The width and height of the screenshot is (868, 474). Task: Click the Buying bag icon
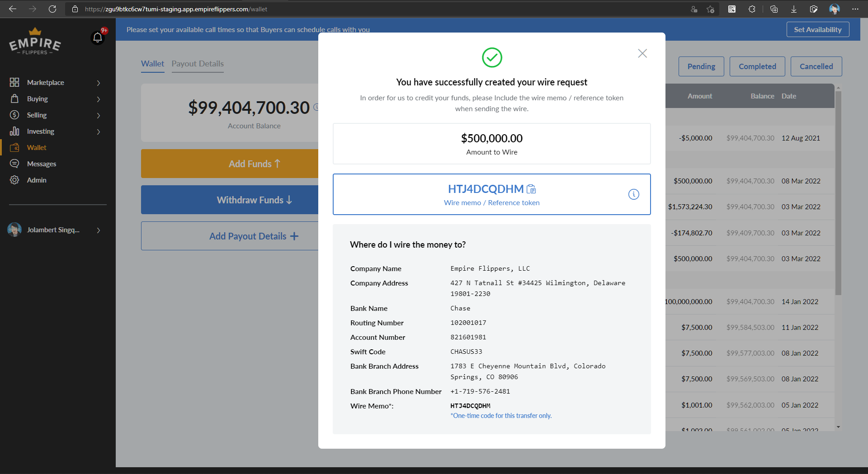click(x=14, y=99)
